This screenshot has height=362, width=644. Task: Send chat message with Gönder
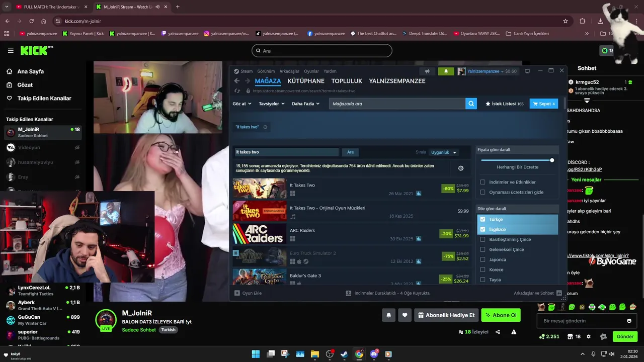(625, 336)
